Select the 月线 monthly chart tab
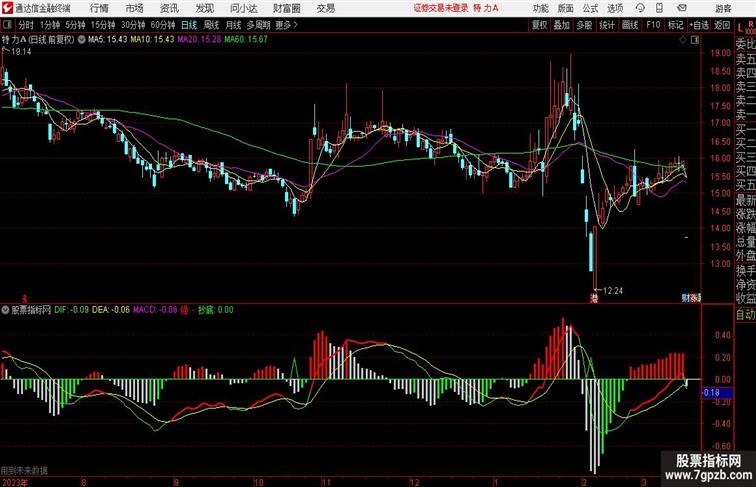The width and height of the screenshot is (756, 487). 233,25
